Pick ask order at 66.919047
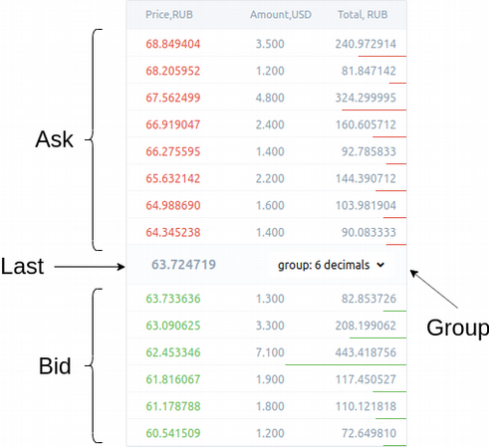The image size is (489, 448). pyautogui.click(x=173, y=124)
